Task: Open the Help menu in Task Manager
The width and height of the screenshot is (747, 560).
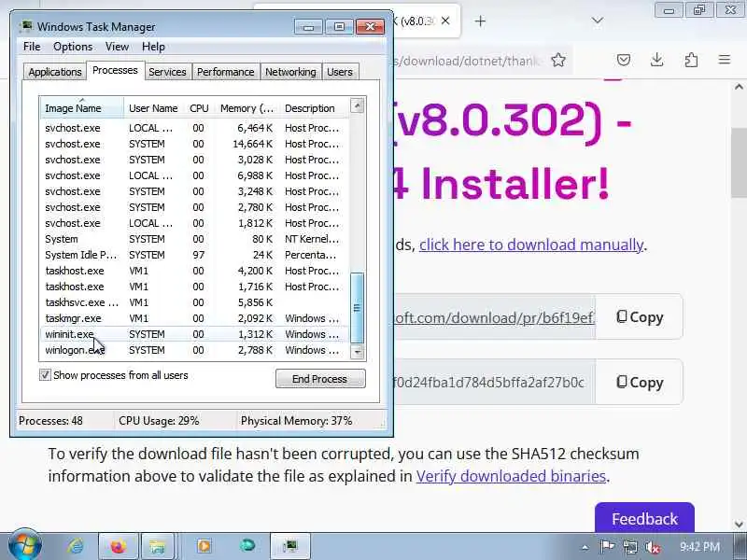Action: (153, 46)
